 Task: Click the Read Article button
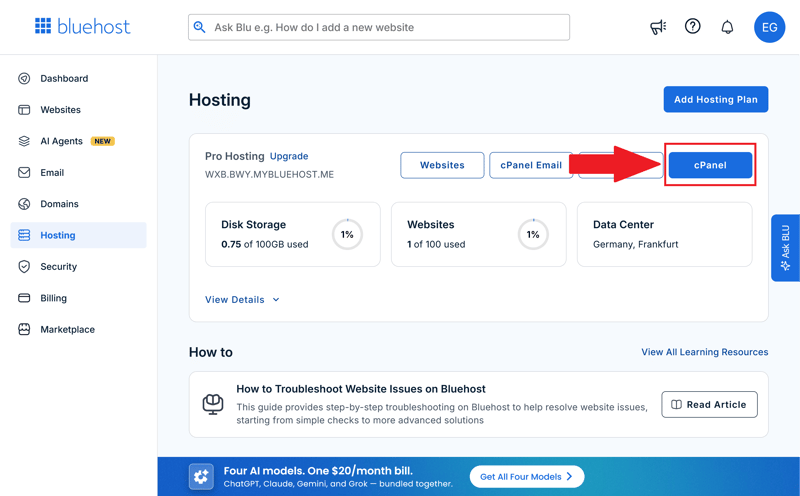coord(709,405)
